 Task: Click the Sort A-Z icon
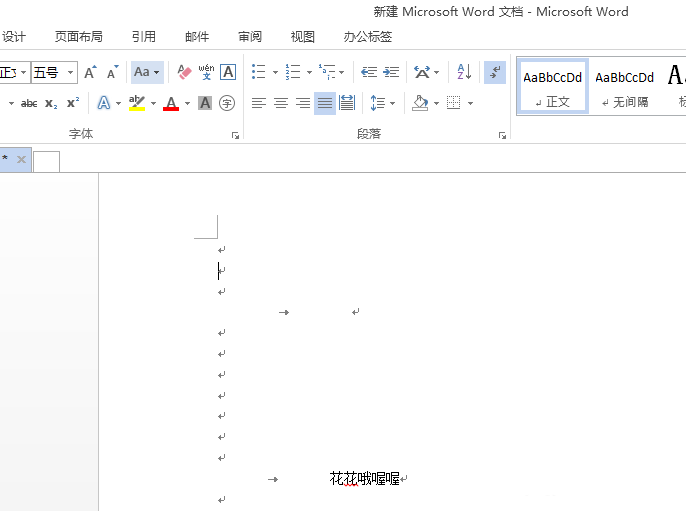(464, 72)
